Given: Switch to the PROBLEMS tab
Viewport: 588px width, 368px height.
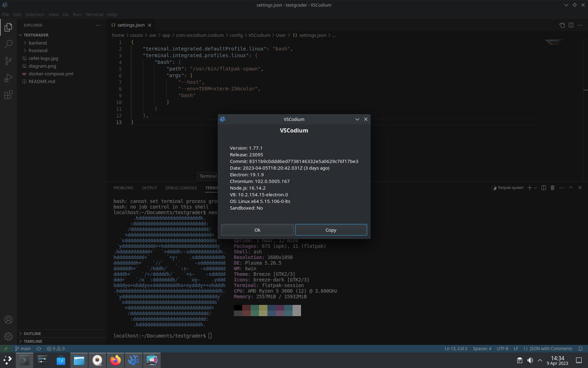Looking at the screenshot, I should pos(123,188).
